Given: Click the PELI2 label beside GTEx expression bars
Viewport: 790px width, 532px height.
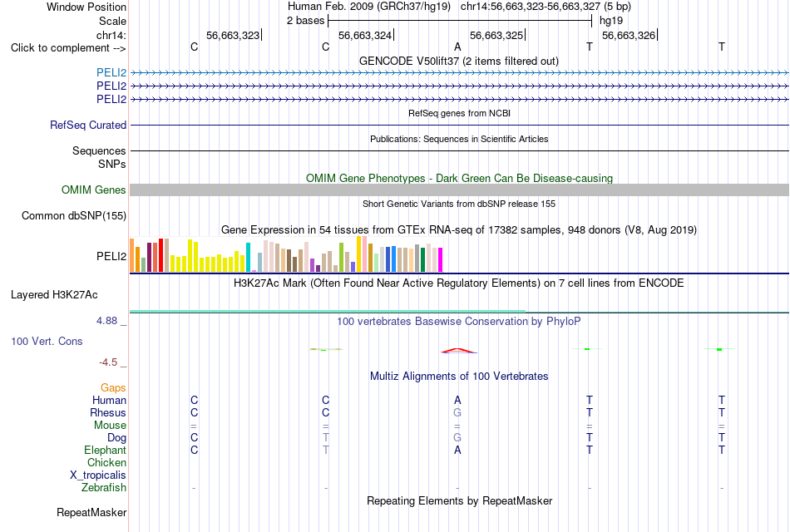Looking at the screenshot, I should click(x=111, y=256).
